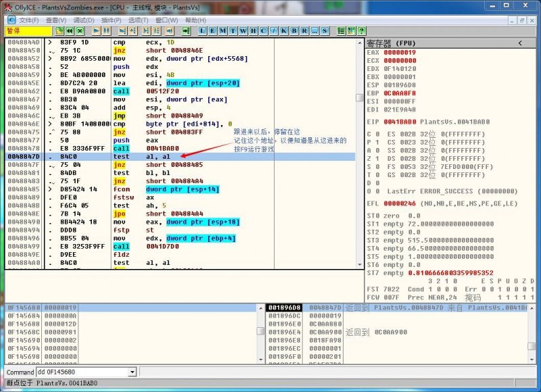541x392 pixels.
Task: Click the Command input field
Action: (83, 372)
